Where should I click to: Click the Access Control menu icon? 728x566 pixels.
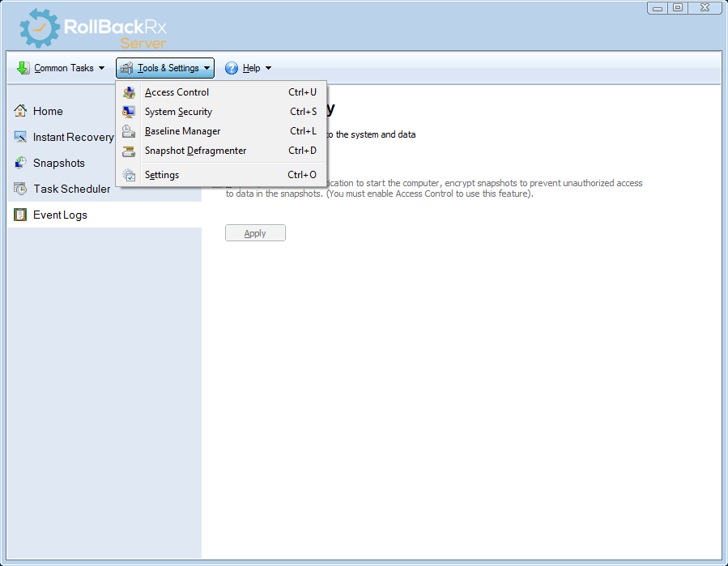click(x=129, y=92)
